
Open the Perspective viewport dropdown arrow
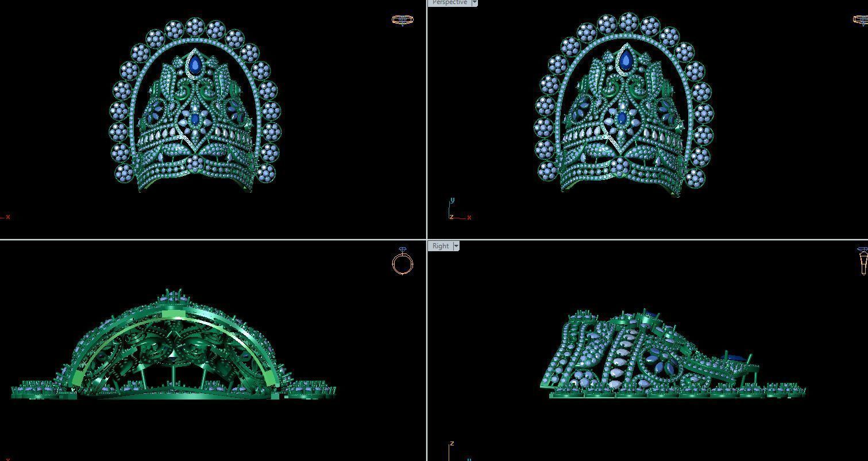[x=474, y=2]
